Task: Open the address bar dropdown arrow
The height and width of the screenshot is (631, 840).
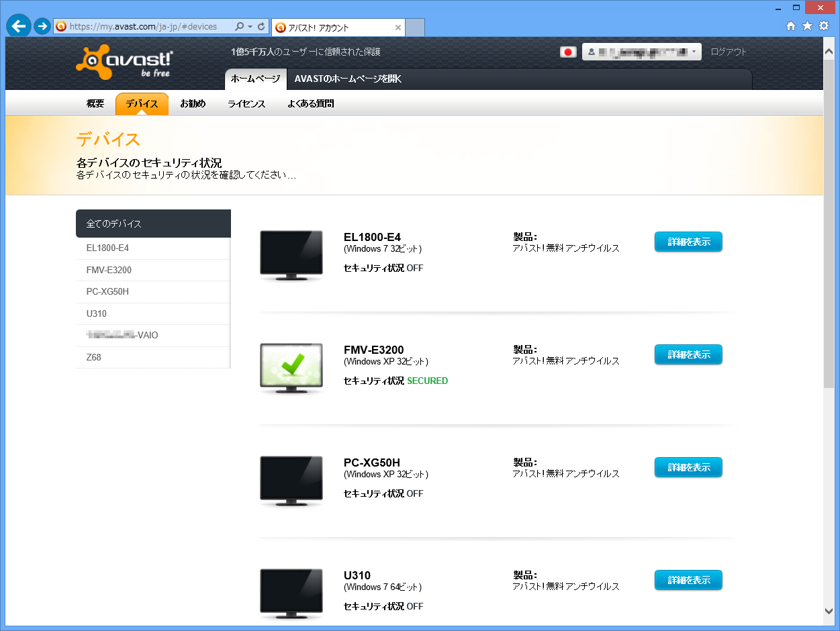Action: point(250,27)
